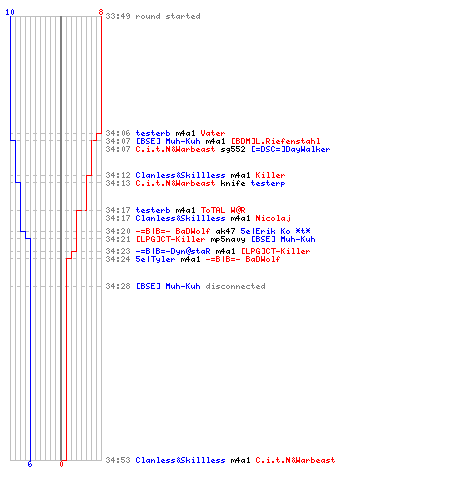The width and height of the screenshot is (450, 500).
Task: Select the sg552 weapon label
Action: (233, 149)
